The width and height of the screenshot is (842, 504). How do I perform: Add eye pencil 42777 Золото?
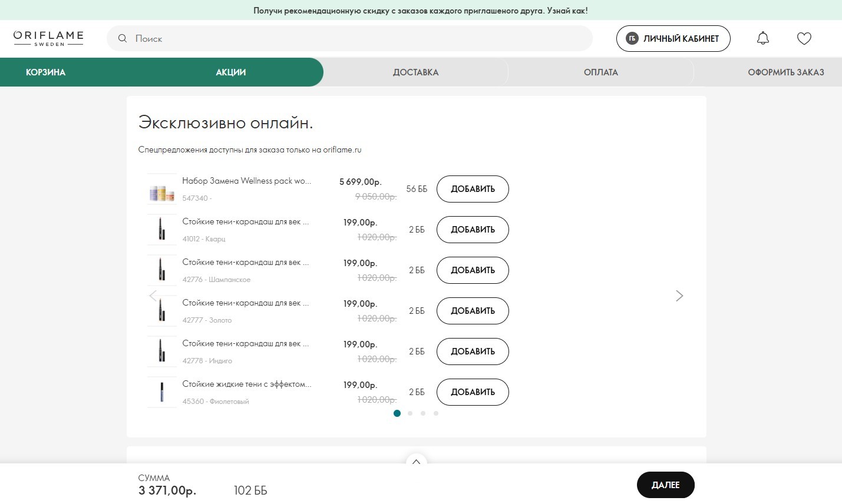pos(473,311)
